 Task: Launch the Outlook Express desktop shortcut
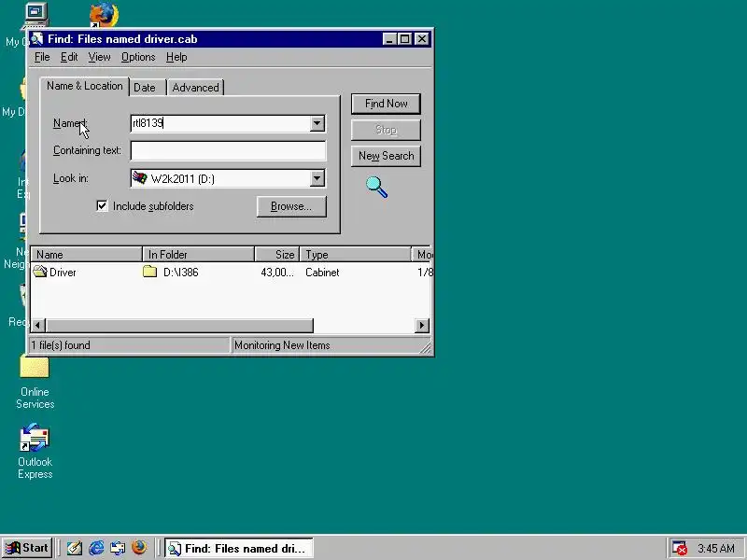[35, 438]
